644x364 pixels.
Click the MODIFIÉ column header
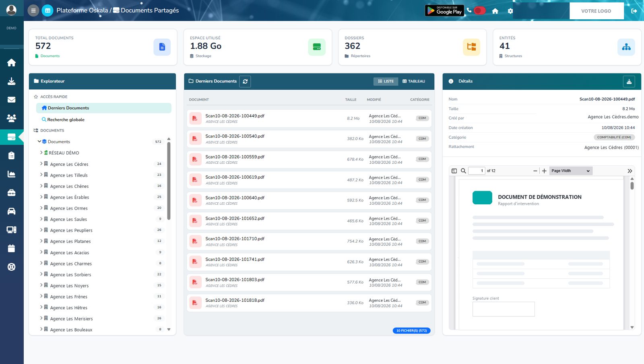tap(374, 100)
